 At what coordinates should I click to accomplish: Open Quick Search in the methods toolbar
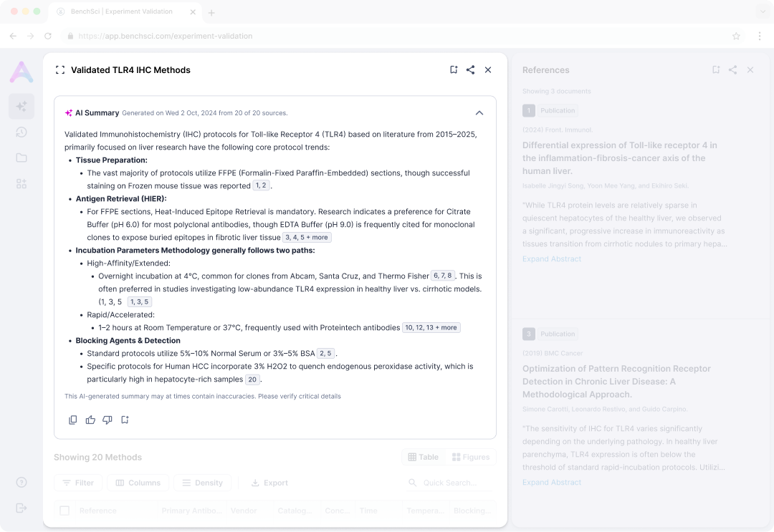pyautogui.click(x=448, y=483)
